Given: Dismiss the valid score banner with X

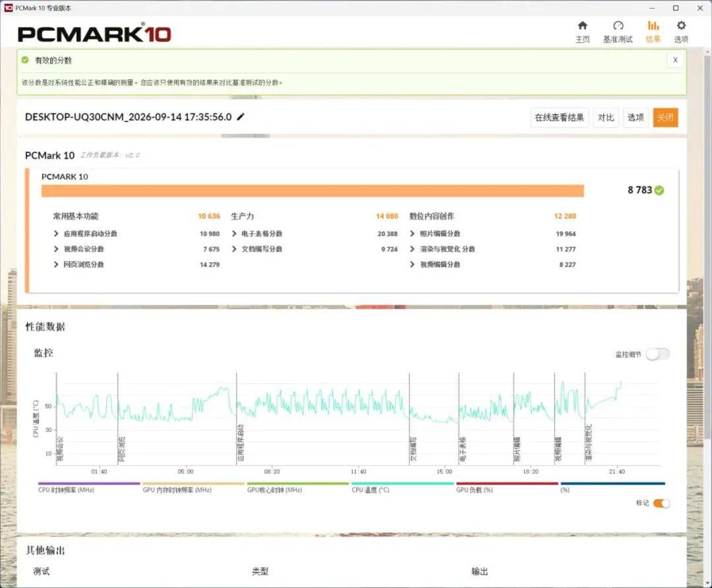Looking at the screenshot, I should click(x=675, y=60).
